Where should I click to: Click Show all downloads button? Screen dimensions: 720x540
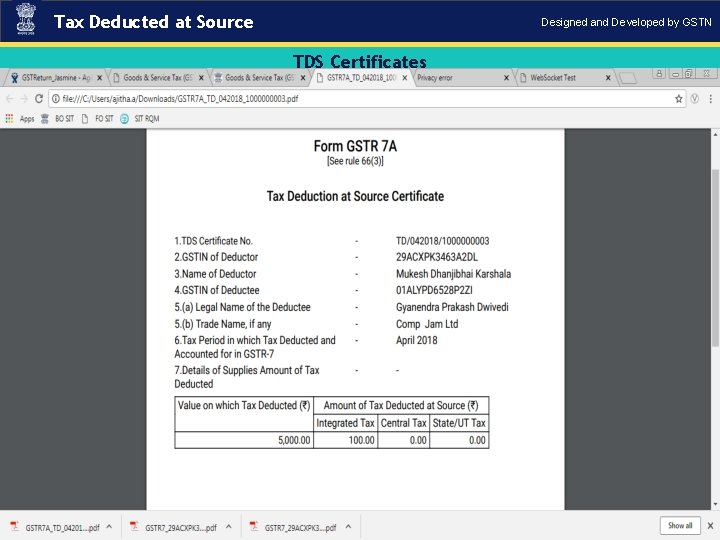click(680, 526)
